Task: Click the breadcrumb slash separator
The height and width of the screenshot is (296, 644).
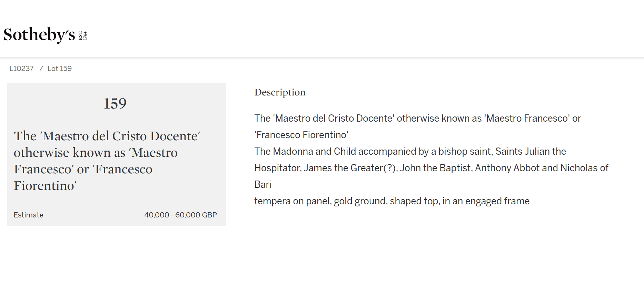Action: 41,69
